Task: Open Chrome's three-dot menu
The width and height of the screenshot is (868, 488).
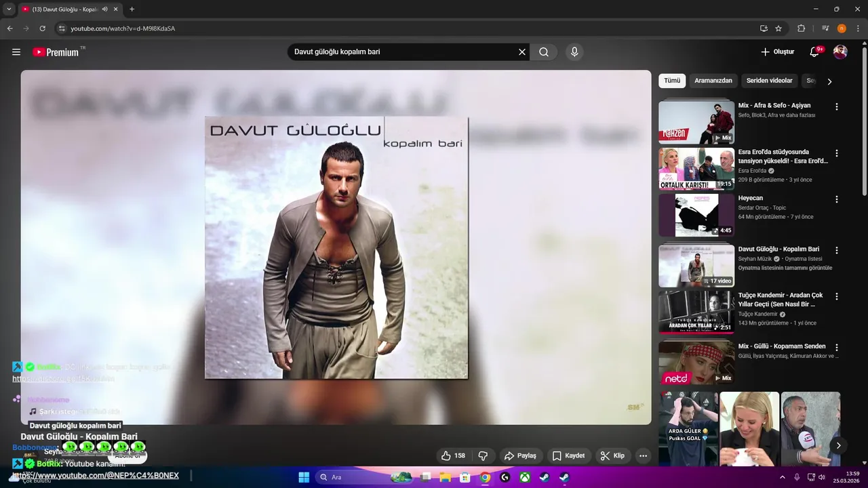Action: coord(858,28)
